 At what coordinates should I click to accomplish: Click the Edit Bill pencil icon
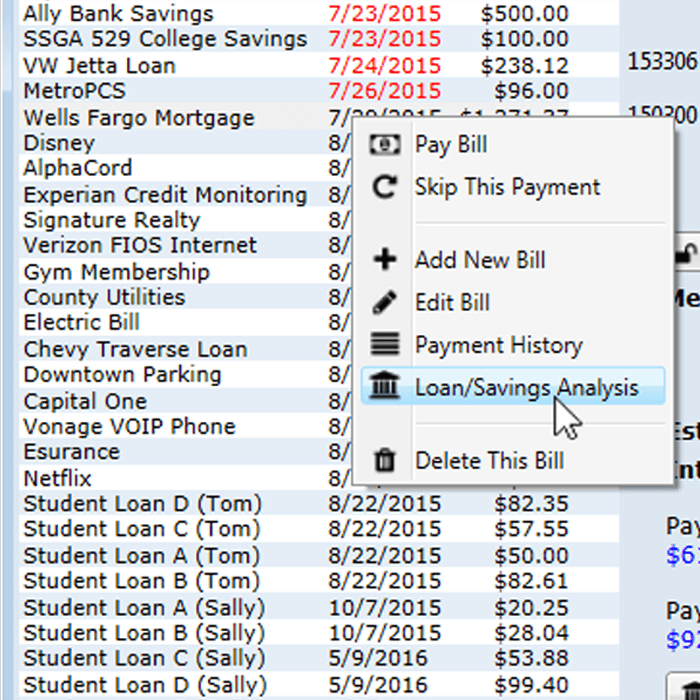tap(384, 302)
